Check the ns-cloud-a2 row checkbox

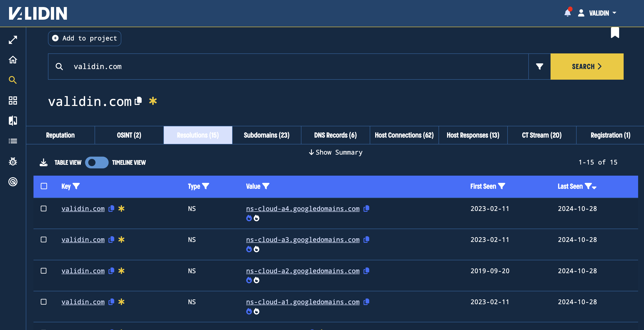point(43,271)
